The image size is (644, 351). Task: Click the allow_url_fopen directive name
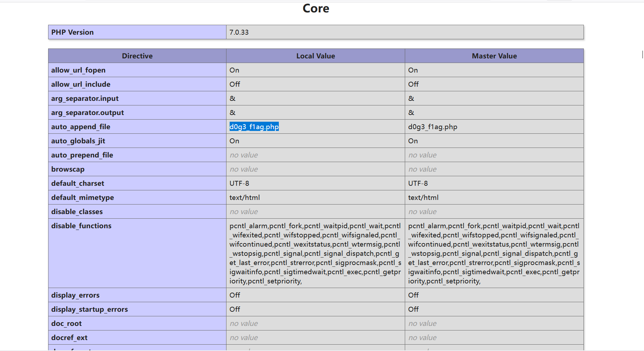[x=78, y=70]
